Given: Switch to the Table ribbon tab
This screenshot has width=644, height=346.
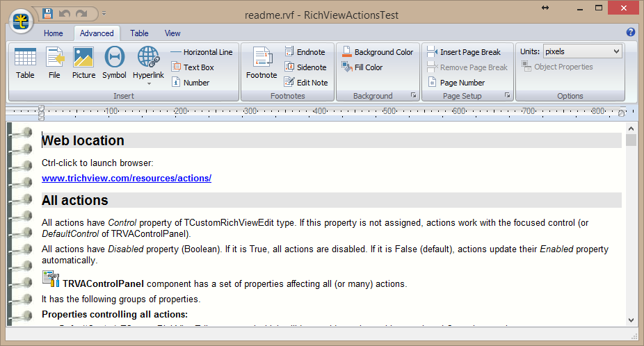Looking at the screenshot, I should pyautogui.click(x=139, y=33).
